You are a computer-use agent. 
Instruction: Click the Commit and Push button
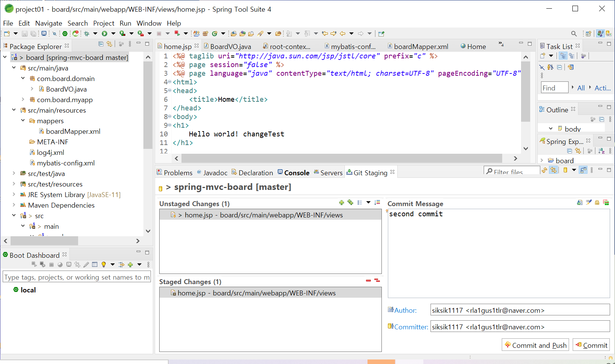pyautogui.click(x=535, y=345)
